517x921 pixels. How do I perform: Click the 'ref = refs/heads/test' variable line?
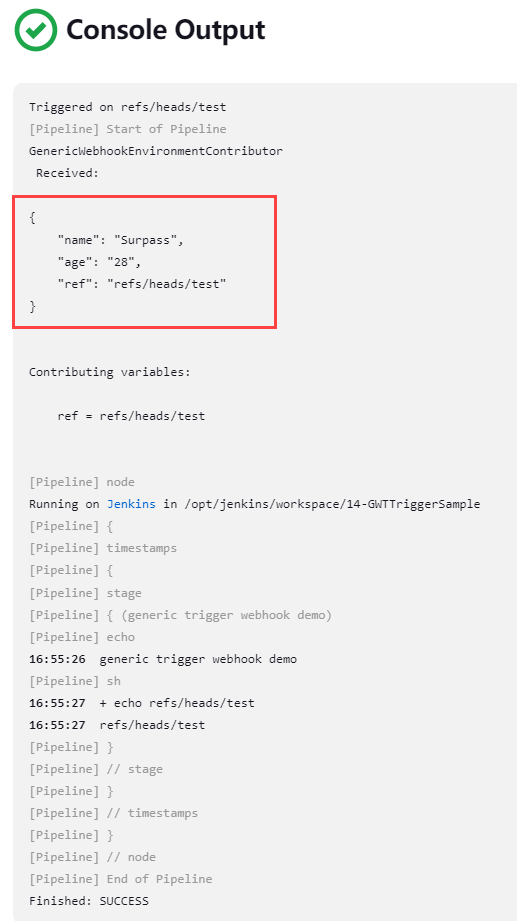coord(131,416)
